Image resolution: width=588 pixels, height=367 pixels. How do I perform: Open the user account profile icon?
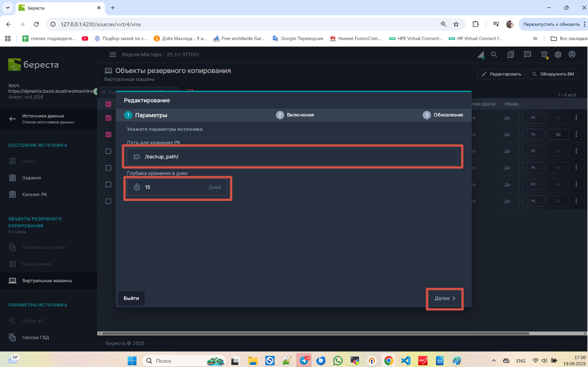(x=572, y=54)
